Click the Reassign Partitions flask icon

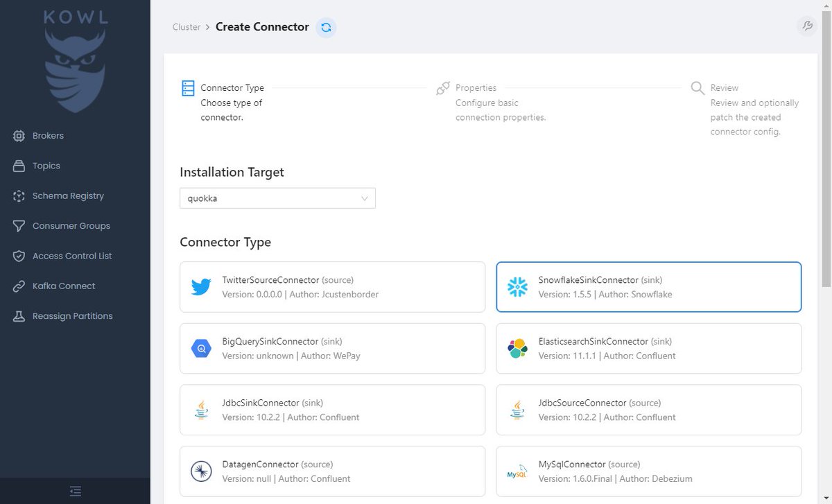[x=19, y=316]
